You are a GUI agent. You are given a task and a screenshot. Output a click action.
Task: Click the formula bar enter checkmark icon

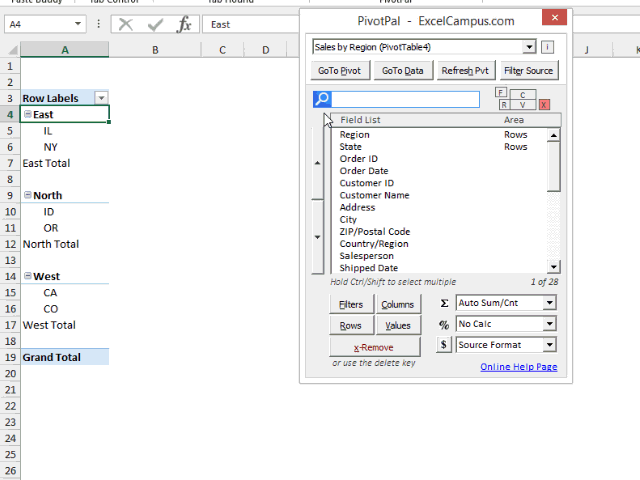click(x=155, y=24)
